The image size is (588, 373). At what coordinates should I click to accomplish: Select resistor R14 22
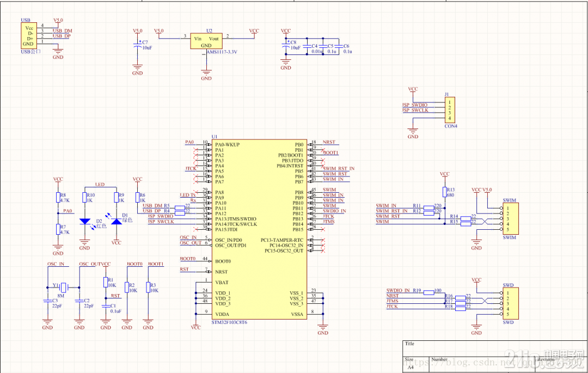click(x=465, y=218)
